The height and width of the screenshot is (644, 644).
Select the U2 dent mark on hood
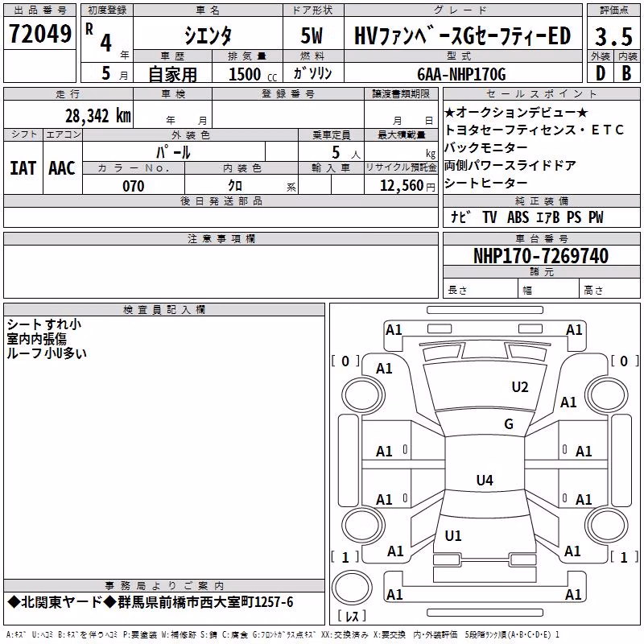coord(519,387)
